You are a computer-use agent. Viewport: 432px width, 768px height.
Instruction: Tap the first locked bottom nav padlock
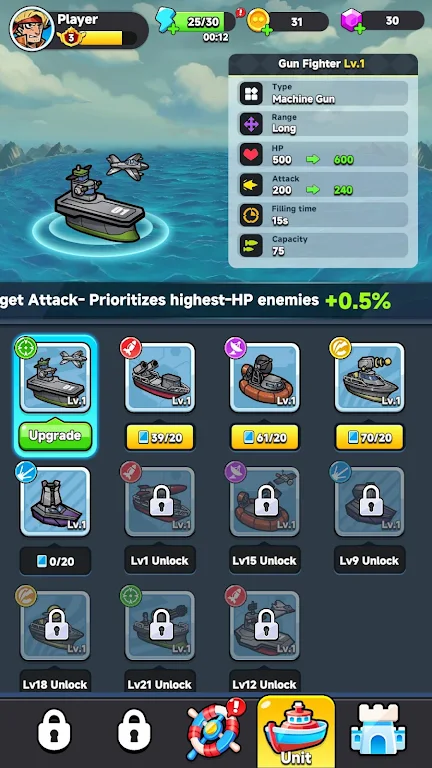tap(54, 731)
